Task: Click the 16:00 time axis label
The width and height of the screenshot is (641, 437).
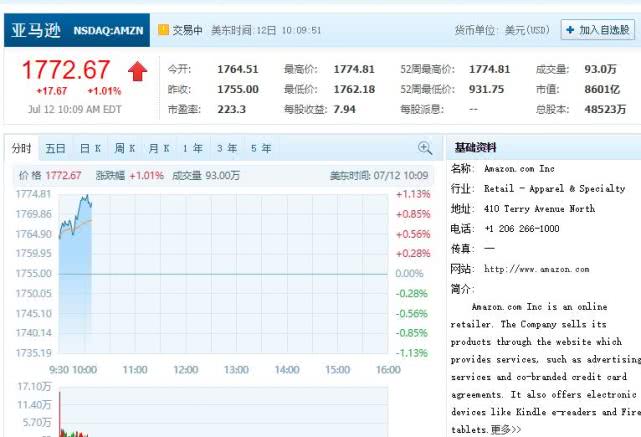Action: pyautogui.click(x=388, y=370)
